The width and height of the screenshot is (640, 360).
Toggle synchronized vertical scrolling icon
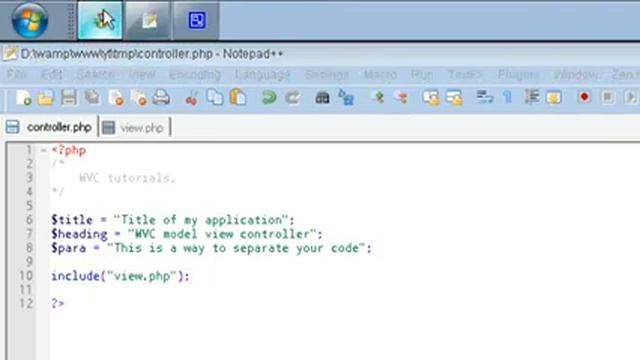pos(431,98)
